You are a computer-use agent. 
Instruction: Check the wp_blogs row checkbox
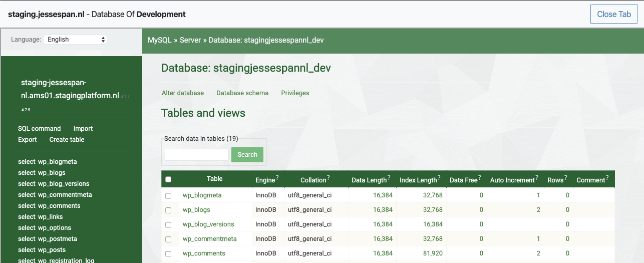(x=168, y=210)
